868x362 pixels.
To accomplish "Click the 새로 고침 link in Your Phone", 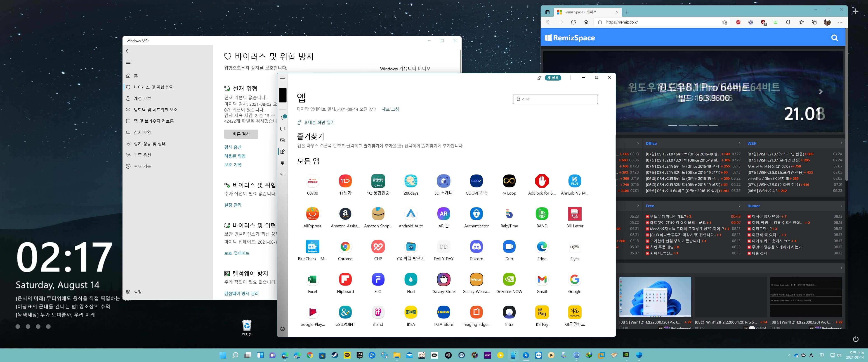I will pyautogui.click(x=390, y=109).
